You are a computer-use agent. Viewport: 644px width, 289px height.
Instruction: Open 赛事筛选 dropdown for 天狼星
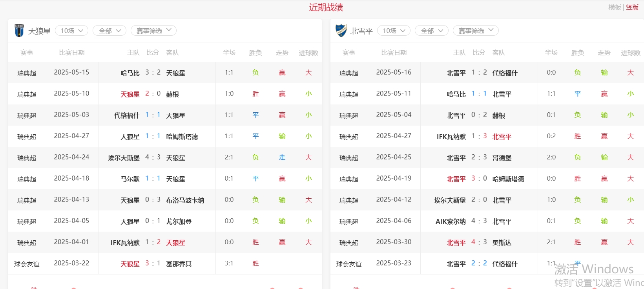pyautogui.click(x=153, y=31)
